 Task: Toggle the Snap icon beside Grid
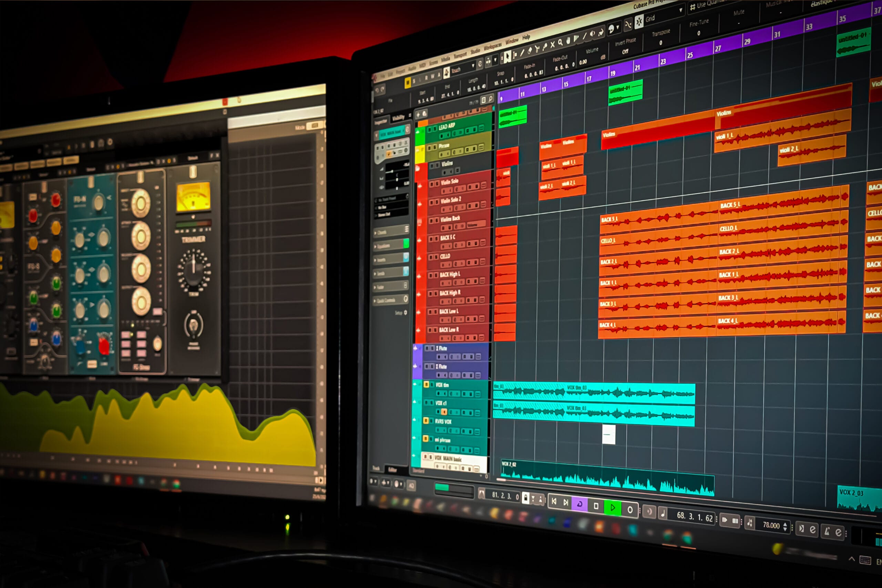pos(639,21)
